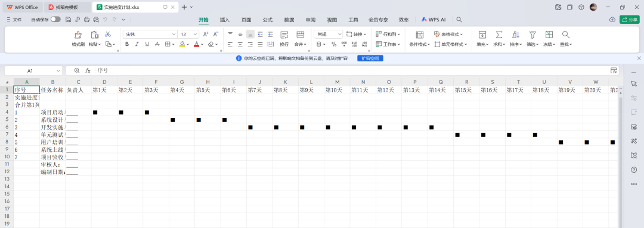Click the Sort (排序) button

pos(516,39)
